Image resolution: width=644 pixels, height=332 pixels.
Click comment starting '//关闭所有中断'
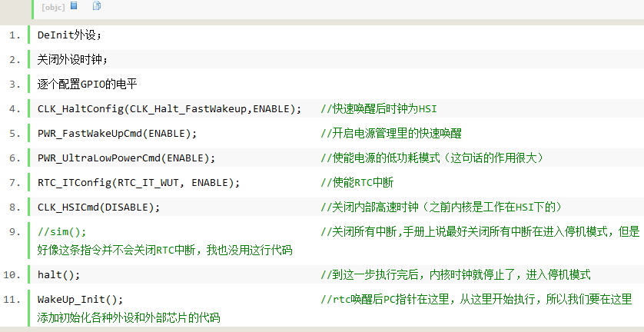point(480,232)
